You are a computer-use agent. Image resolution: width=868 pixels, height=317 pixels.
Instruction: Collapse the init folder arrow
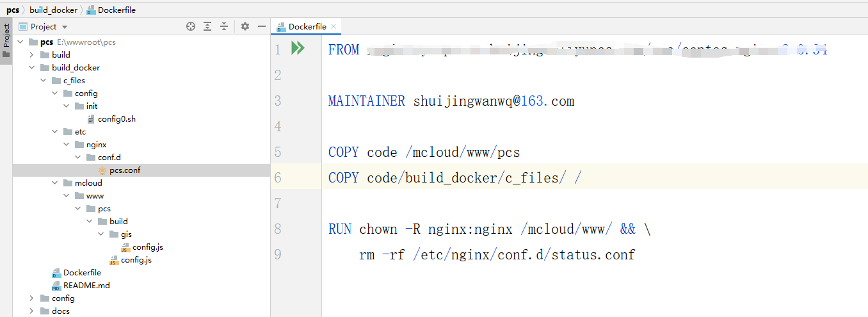67,106
